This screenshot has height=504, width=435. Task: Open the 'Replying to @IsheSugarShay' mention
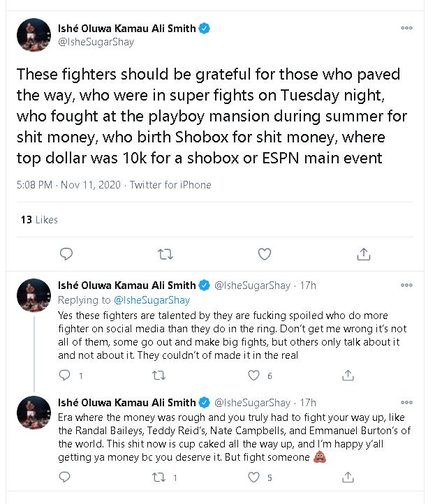(x=151, y=300)
